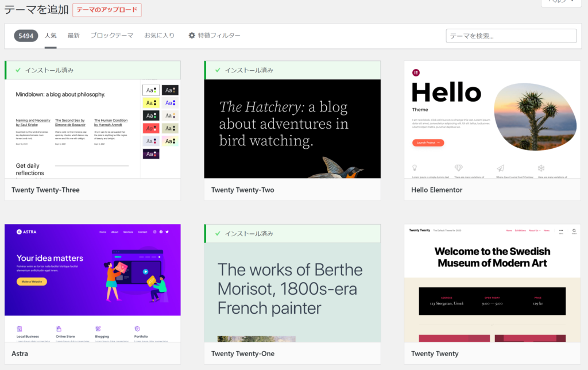
Task: Select the Online Store icon in Astra preview
Action: coord(59,329)
